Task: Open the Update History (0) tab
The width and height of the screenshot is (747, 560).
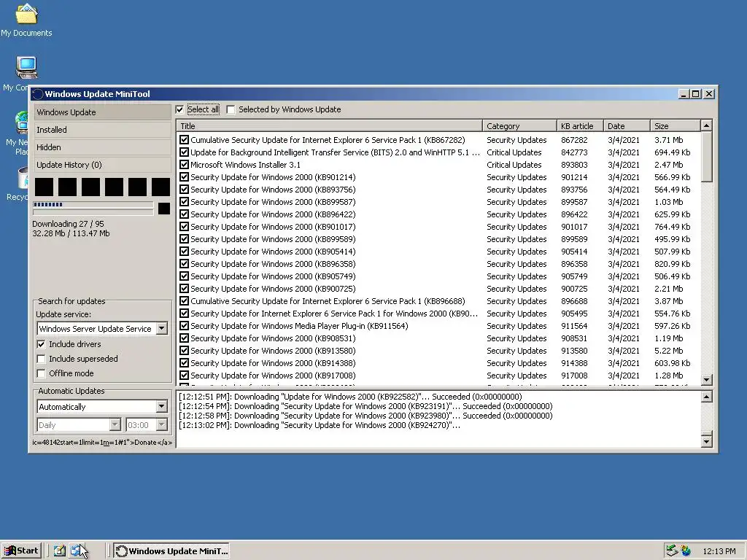Action: click(x=102, y=165)
